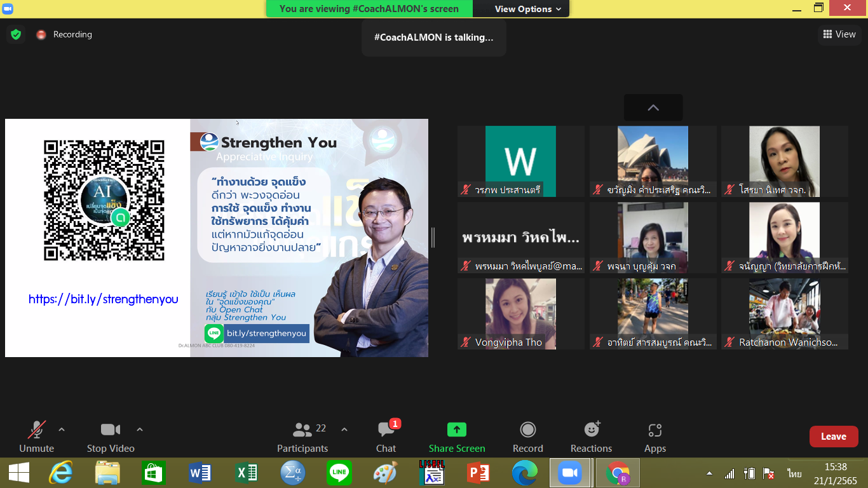The height and width of the screenshot is (488, 868).
Task: Open PowerPoint from taskbar
Action: 478,473
